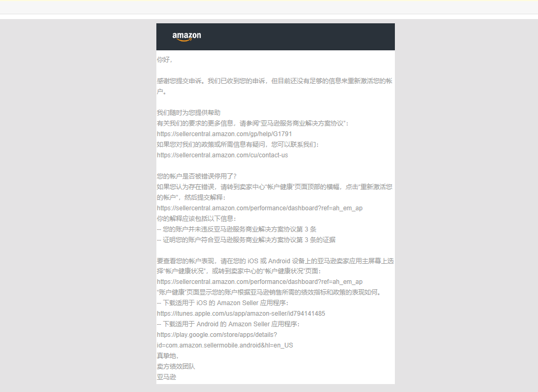Open the sellercentral contact-us link
538x392 pixels.
click(x=222, y=155)
